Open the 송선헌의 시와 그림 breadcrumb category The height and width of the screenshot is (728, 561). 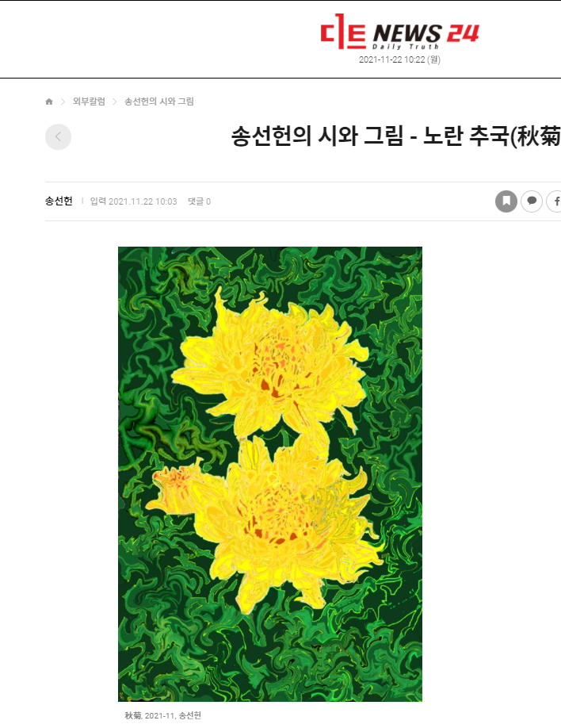pos(159,102)
